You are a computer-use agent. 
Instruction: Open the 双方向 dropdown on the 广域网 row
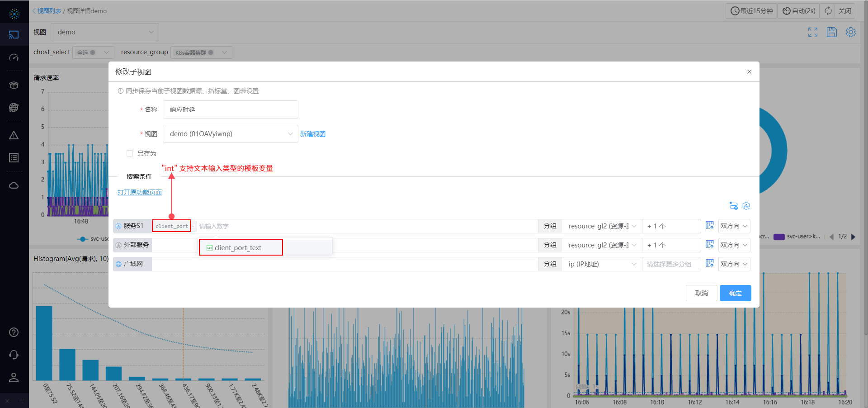click(x=734, y=264)
